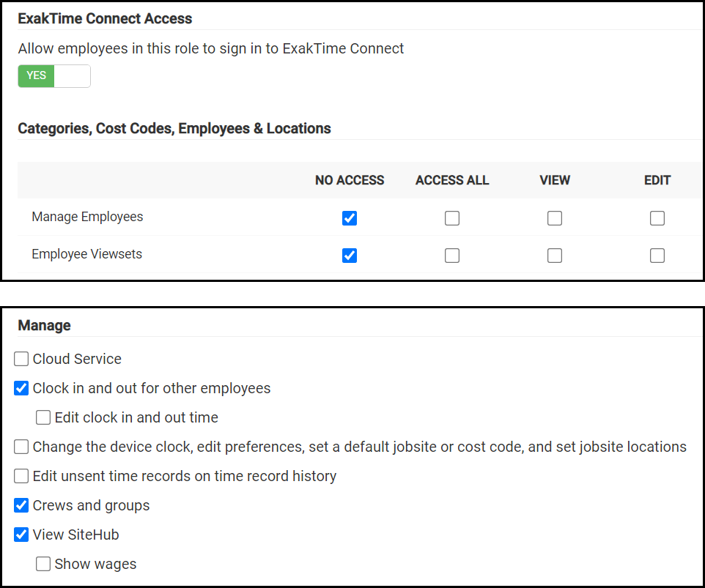Check Access All for Manage Employees
The image size is (705, 588).
coord(452,218)
